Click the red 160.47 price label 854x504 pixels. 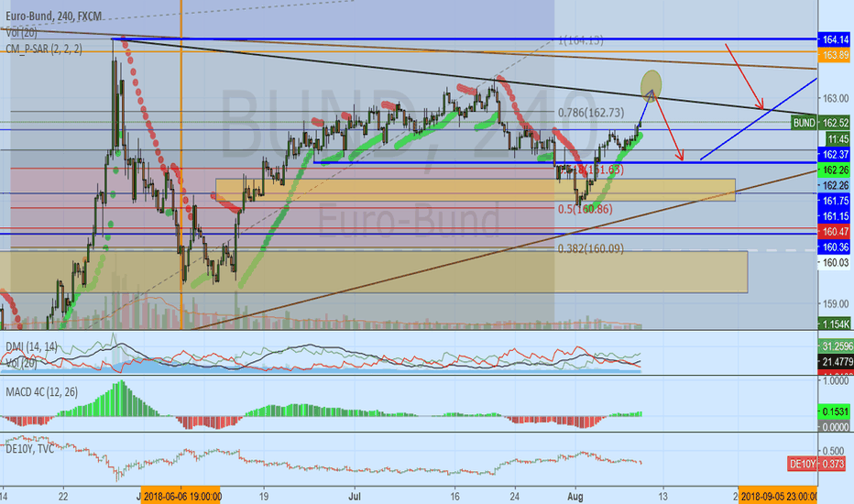point(835,232)
